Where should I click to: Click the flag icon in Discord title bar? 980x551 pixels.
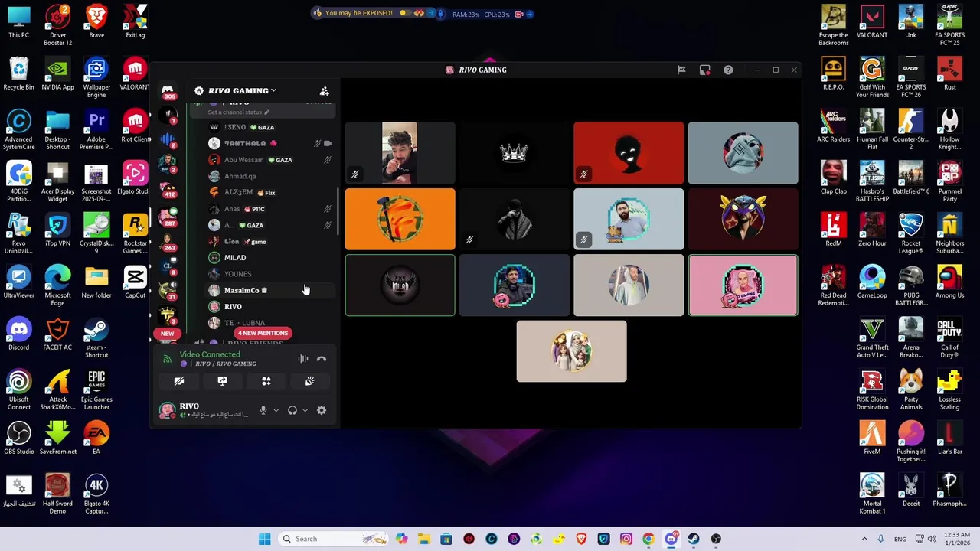pos(681,70)
